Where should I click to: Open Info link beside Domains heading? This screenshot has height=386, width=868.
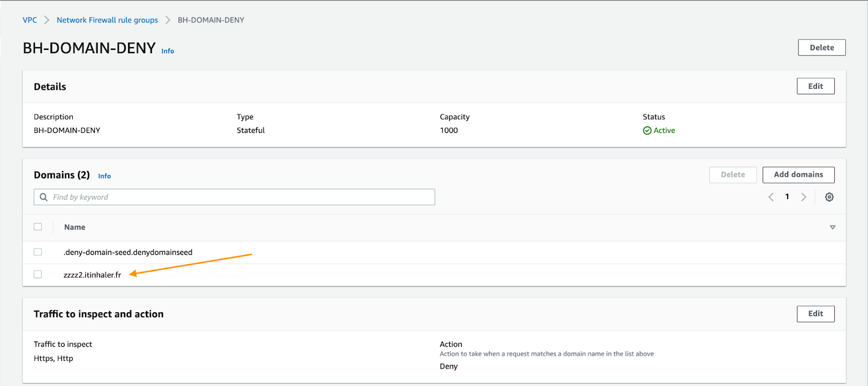point(104,176)
